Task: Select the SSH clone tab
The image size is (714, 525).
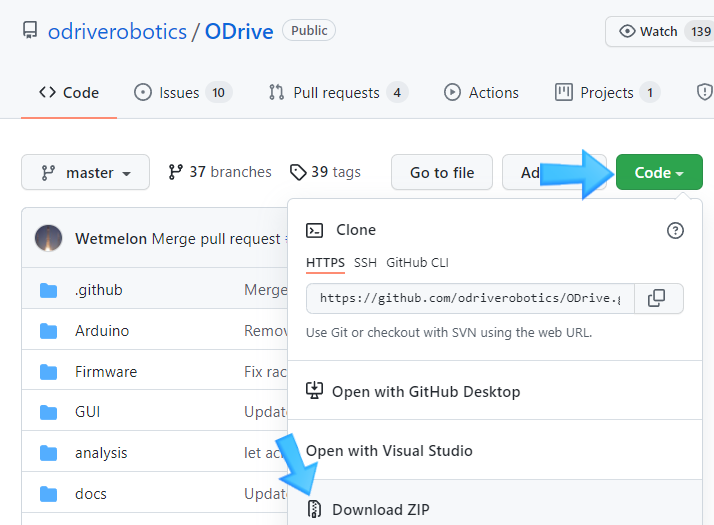Action: 365,263
